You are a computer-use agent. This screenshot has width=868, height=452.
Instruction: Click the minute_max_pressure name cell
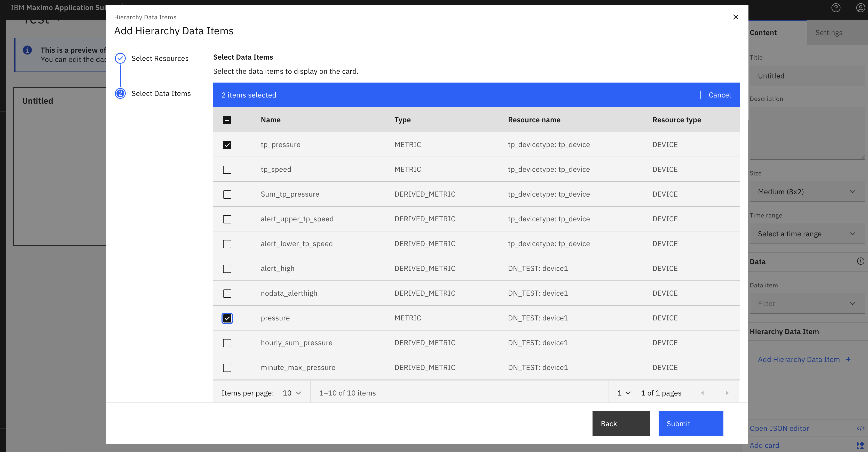pos(298,367)
